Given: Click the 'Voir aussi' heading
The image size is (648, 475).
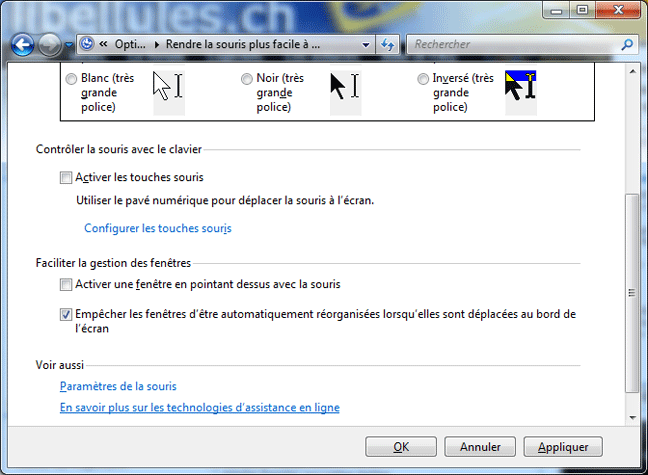Looking at the screenshot, I should (60, 365).
